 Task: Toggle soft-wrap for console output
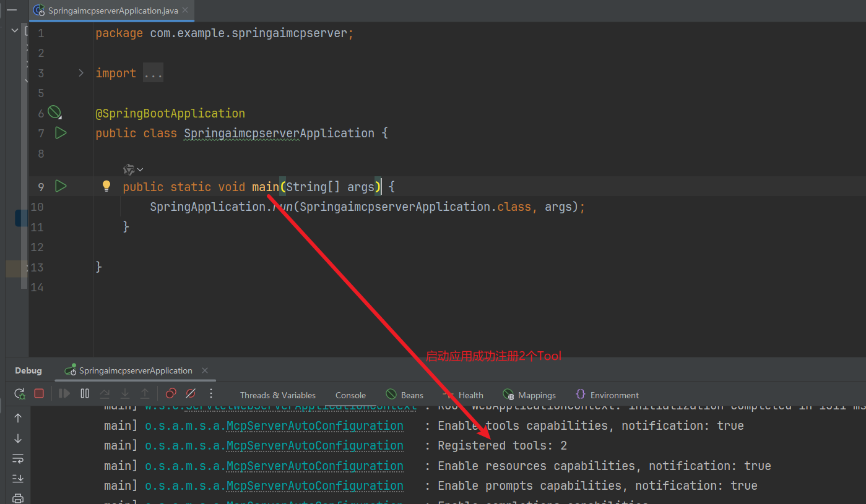point(18,458)
